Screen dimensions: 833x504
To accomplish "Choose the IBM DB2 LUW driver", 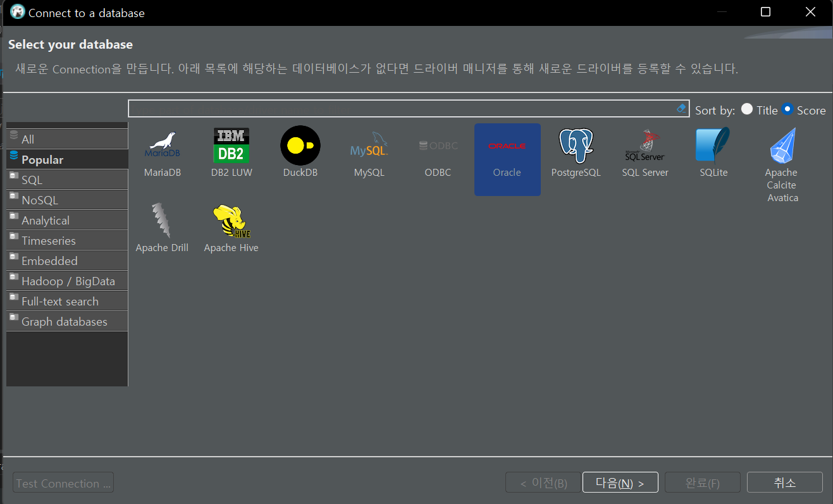I will (231, 152).
